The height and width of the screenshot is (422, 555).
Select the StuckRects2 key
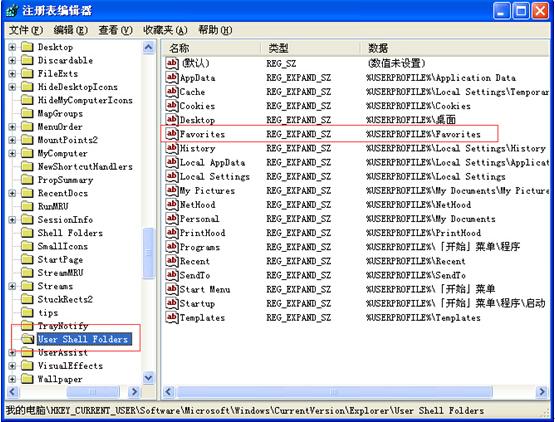pos(65,299)
